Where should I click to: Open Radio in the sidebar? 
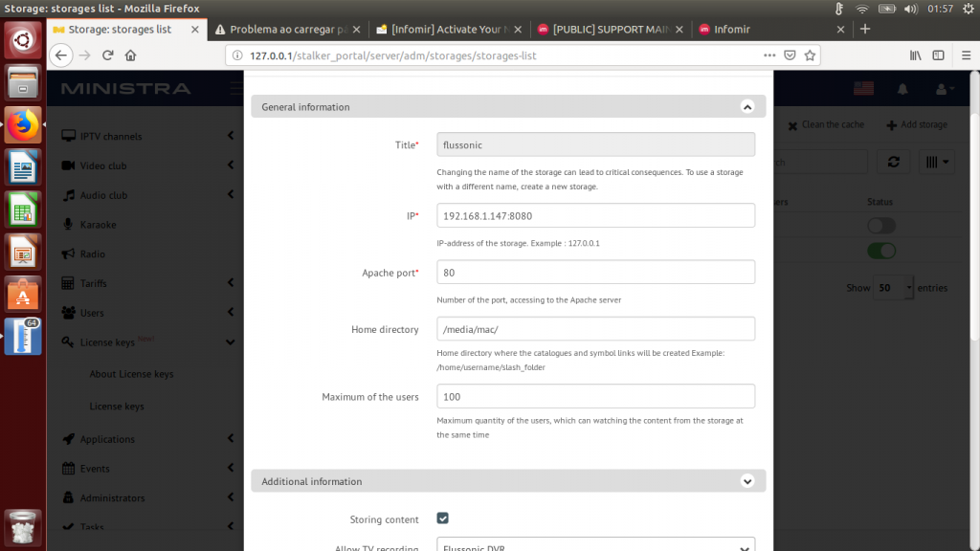coord(93,254)
